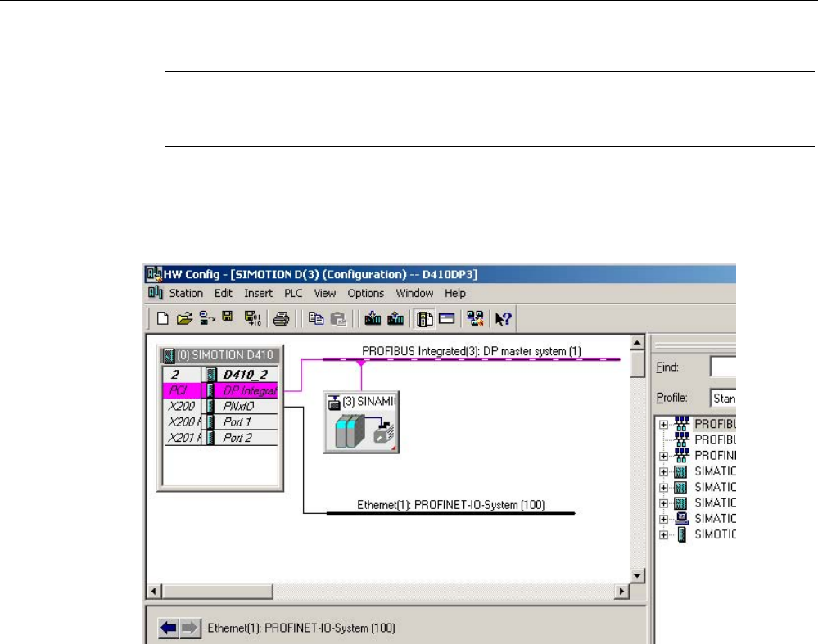The width and height of the screenshot is (818, 644).
Task: Expand the first PROFIBUS catalog node
Action: [663, 425]
